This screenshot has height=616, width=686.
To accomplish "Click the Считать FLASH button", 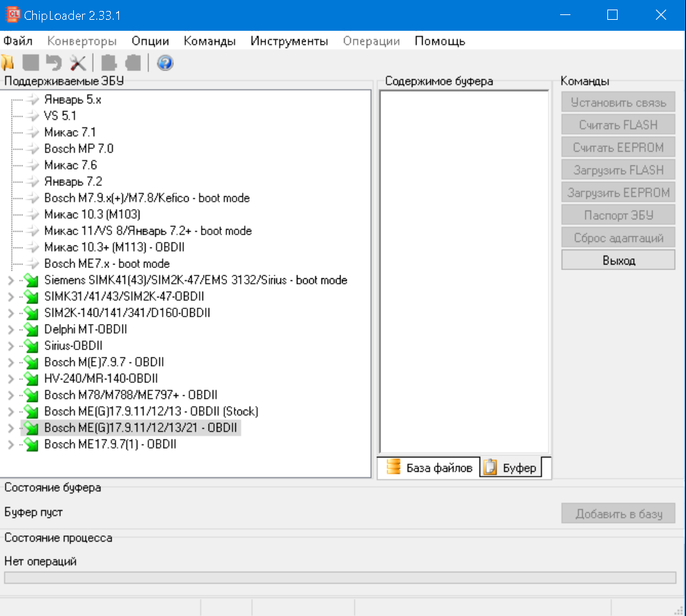I will [x=618, y=125].
